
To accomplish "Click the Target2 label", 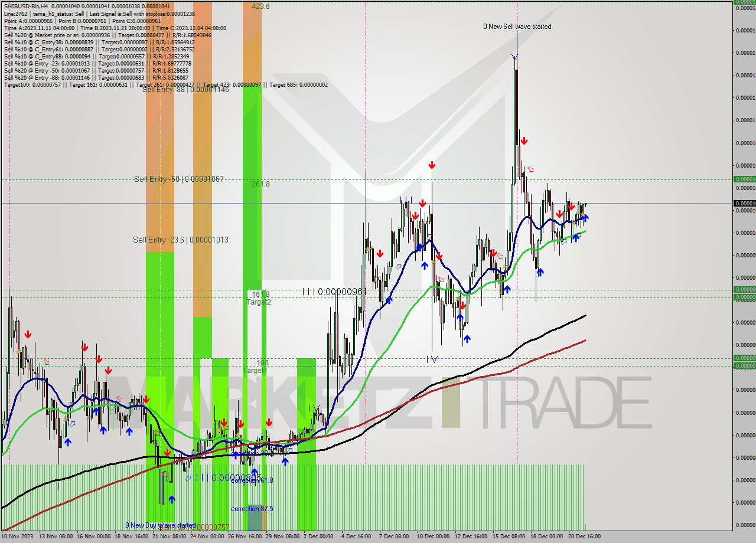I will (x=259, y=302).
